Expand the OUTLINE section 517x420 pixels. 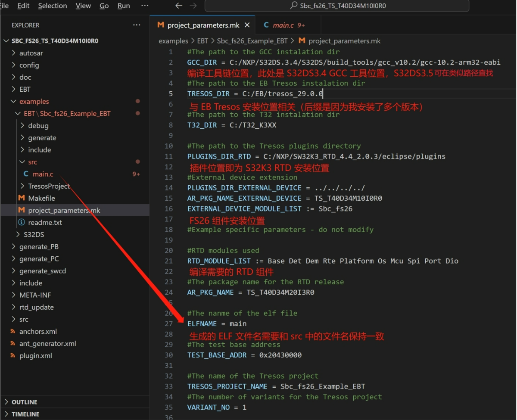point(25,402)
